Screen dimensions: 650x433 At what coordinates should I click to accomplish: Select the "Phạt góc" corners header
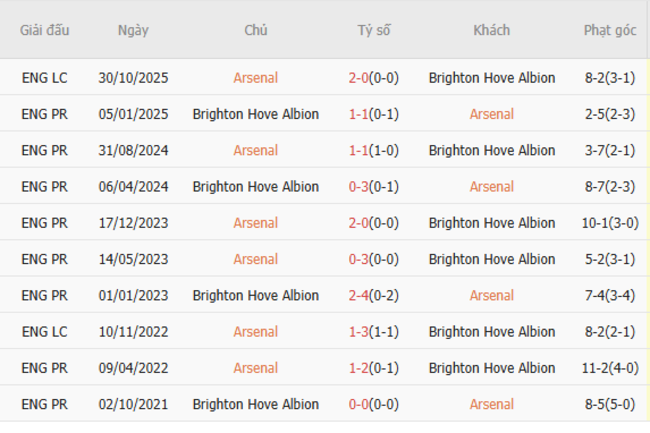coord(610,30)
